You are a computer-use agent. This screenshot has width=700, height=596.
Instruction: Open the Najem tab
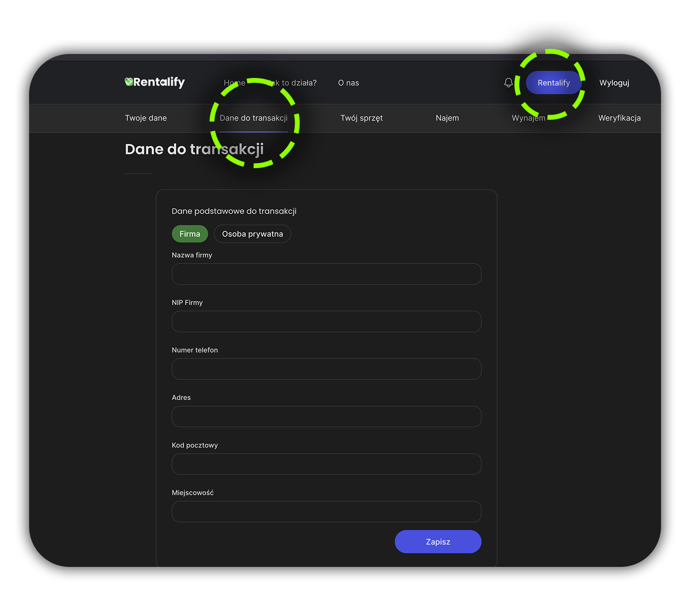[447, 118]
